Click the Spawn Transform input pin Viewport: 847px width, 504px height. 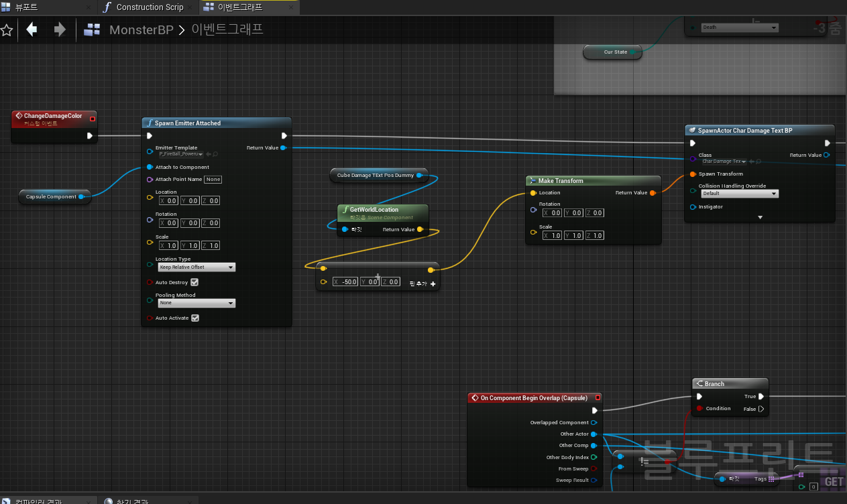tap(693, 174)
